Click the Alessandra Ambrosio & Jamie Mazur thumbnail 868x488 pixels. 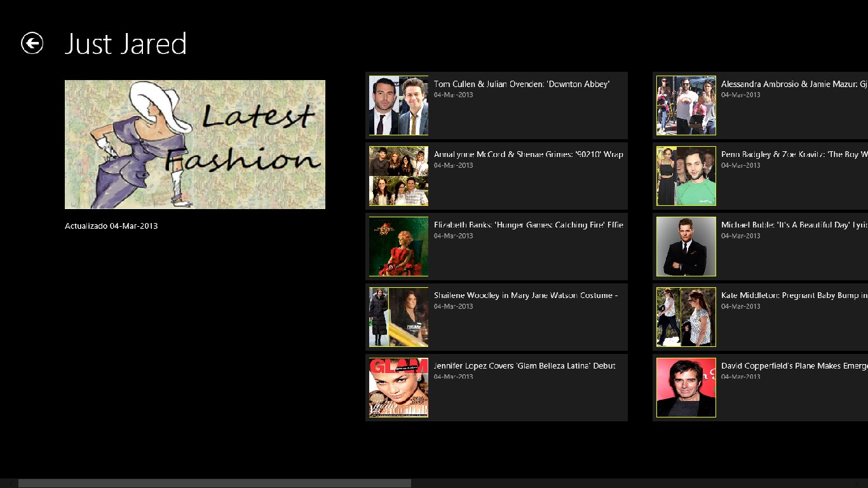click(686, 105)
